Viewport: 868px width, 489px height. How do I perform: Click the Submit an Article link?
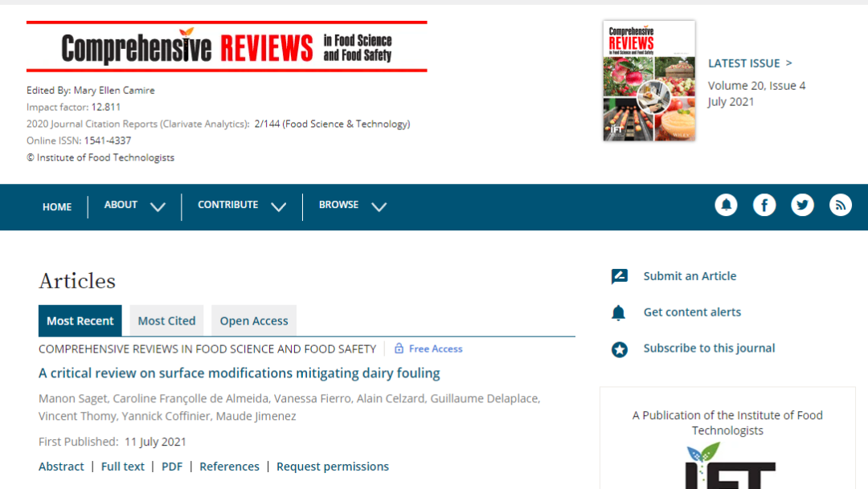[x=690, y=276]
